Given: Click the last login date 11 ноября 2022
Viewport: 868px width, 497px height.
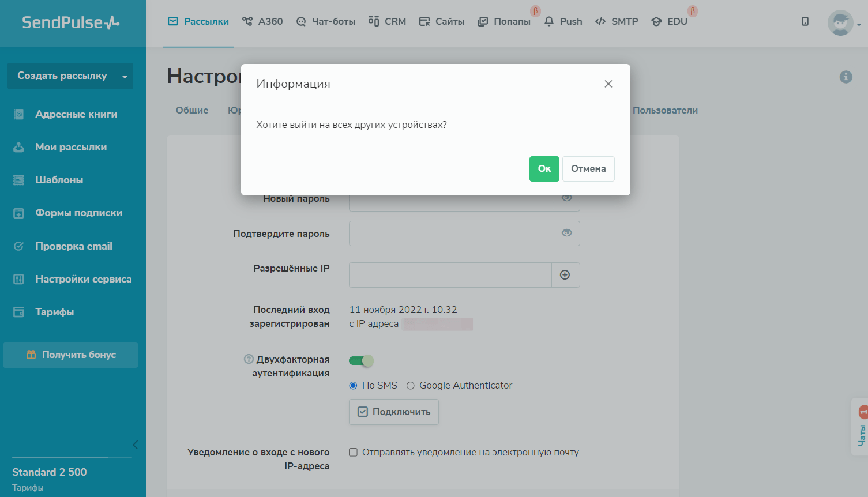Looking at the screenshot, I should [x=403, y=310].
